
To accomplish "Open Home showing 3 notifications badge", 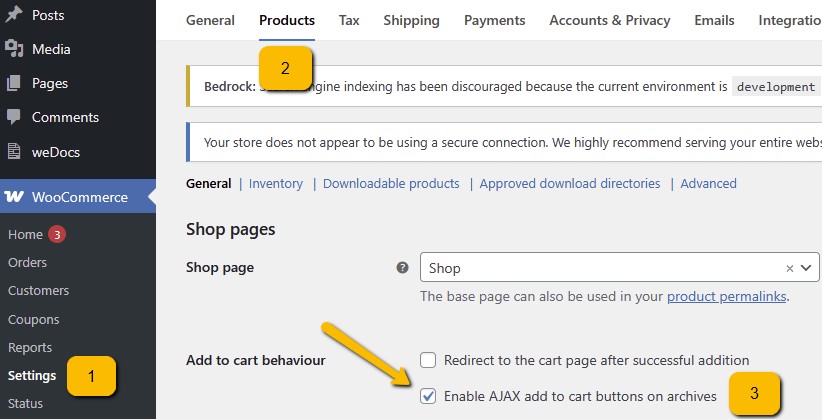I will pos(57,234).
